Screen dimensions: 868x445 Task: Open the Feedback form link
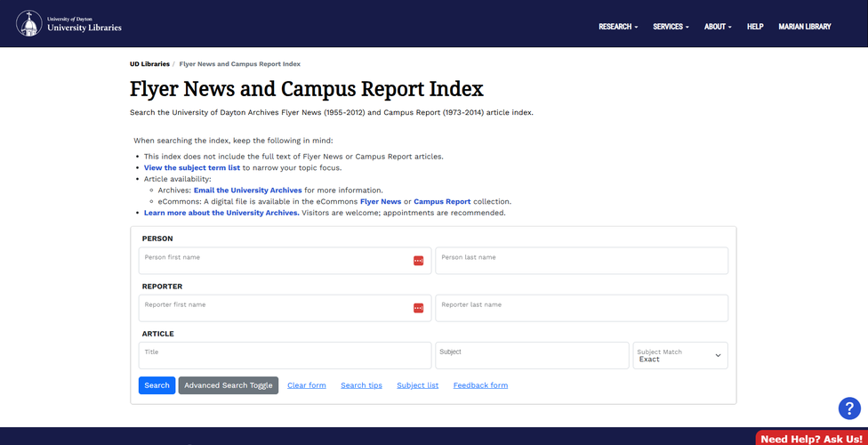[x=480, y=385]
